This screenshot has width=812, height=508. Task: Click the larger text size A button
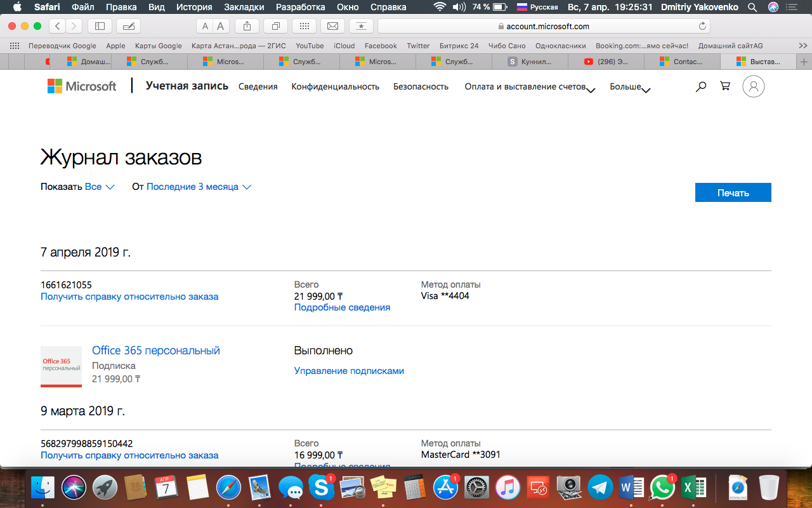220,26
